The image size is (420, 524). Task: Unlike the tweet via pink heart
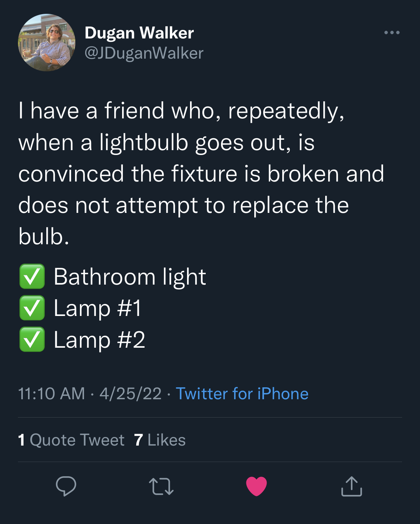click(256, 486)
